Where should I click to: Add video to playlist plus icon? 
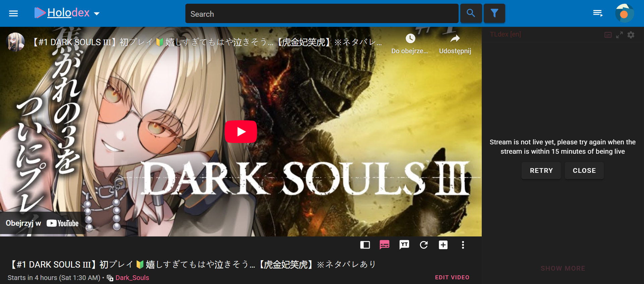443,245
